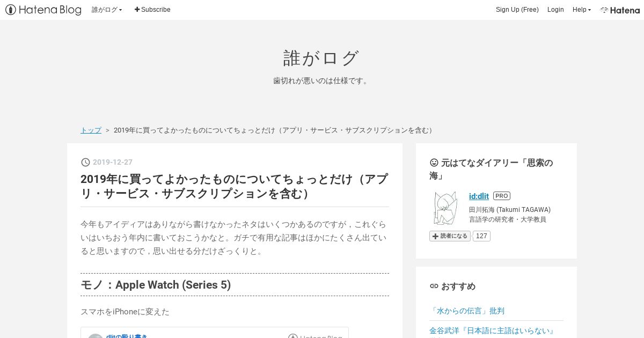Open the 「水からの伝言」批判 recommended link
The width and height of the screenshot is (644, 338).
[x=467, y=311]
